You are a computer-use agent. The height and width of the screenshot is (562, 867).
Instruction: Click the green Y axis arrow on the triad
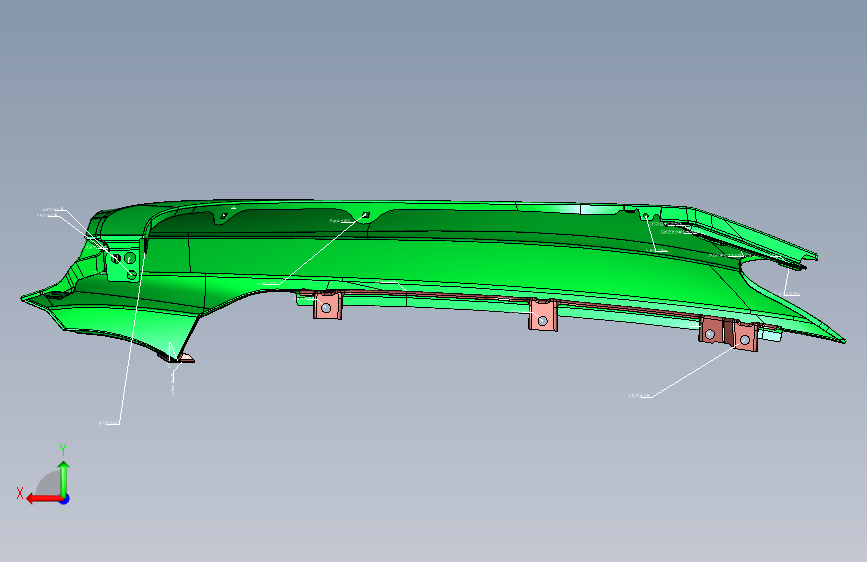point(64,479)
